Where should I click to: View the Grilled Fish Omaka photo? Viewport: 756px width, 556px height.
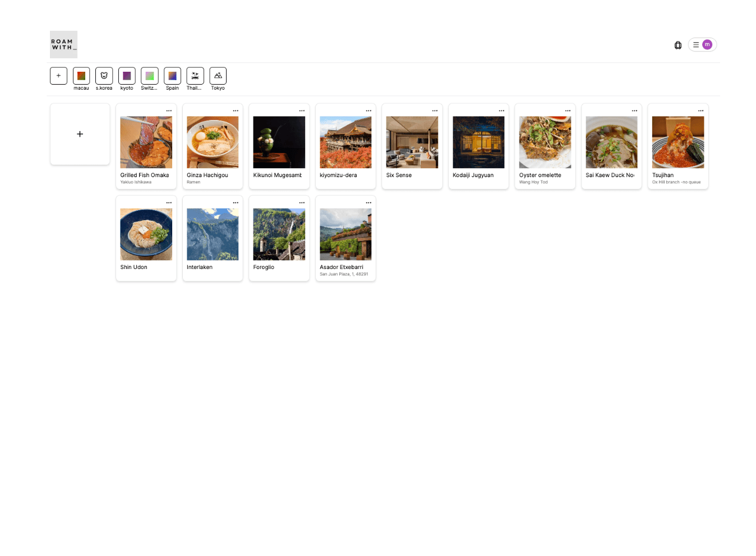pos(146,142)
